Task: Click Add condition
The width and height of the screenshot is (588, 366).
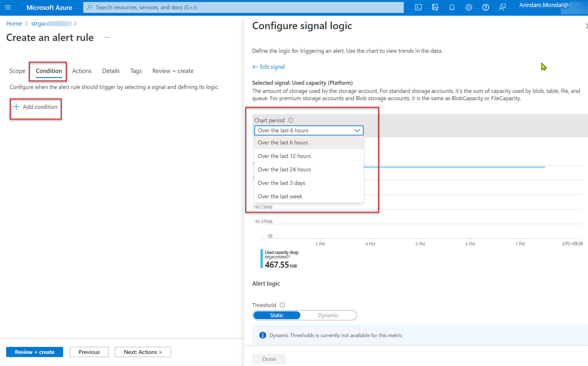Action: tap(36, 107)
